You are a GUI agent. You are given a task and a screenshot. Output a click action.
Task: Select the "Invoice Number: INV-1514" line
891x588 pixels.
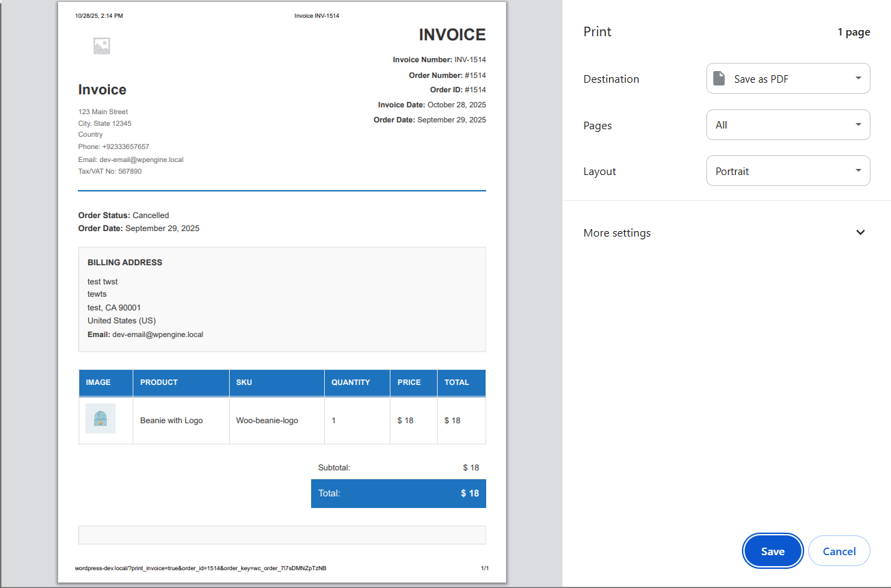[x=439, y=59]
